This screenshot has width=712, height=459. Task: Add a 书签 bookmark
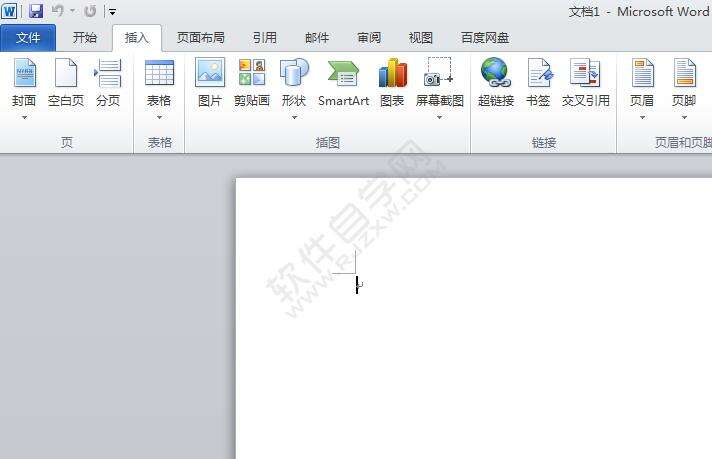[539, 83]
